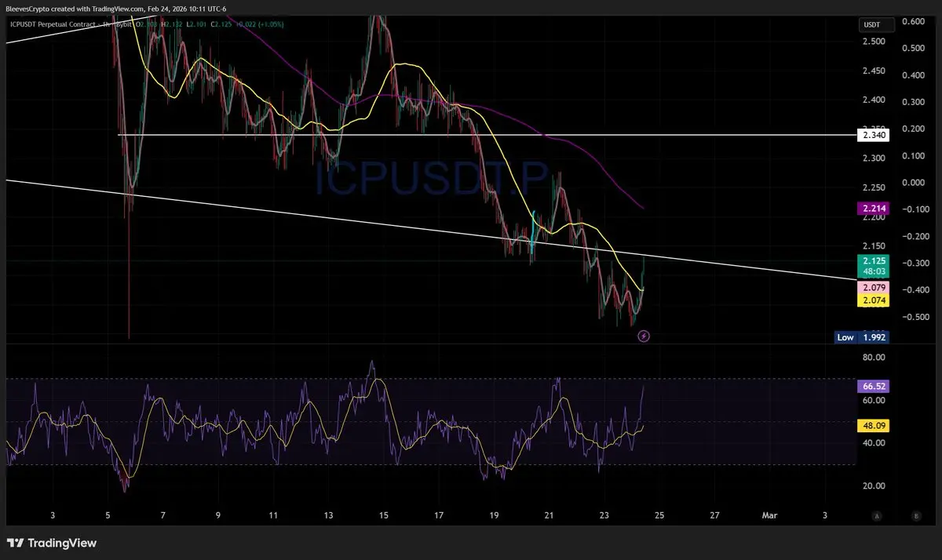942x560 pixels.
Task: Click the 'ICPUSDT Perpetual Contract' chart title
Action: tap(53, 24)
